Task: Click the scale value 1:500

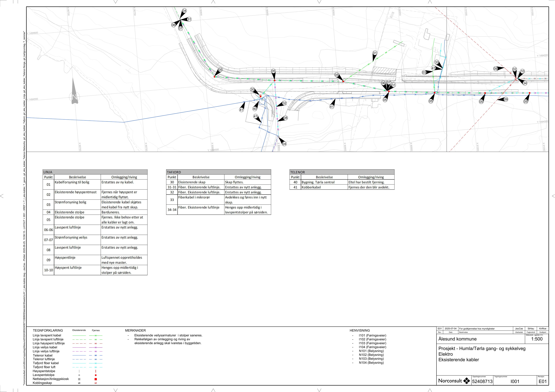Action: pyautogui.click(x=537, y=339)
